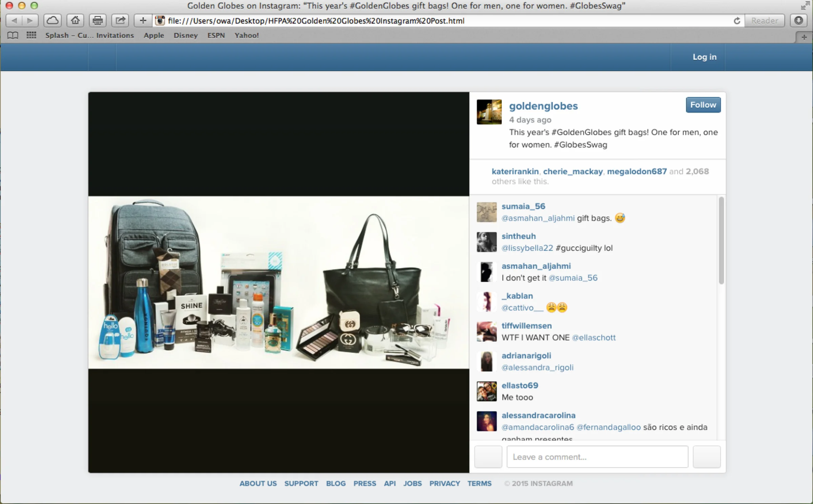Viewport: 813px width, 504px height.
Task: Reload the page using the refresh icon
Action: [737, 21]
